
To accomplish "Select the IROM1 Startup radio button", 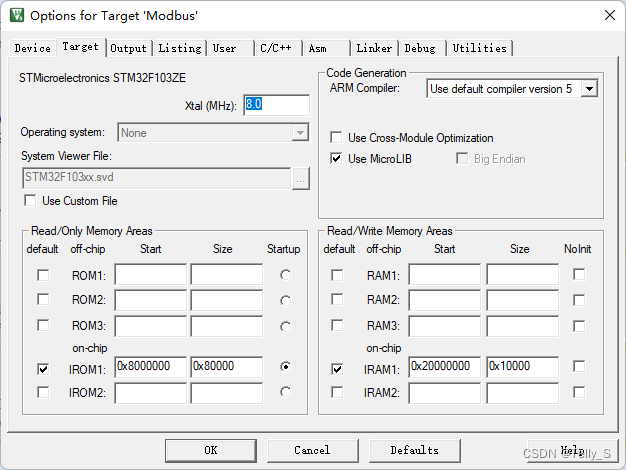I will 285,366.
